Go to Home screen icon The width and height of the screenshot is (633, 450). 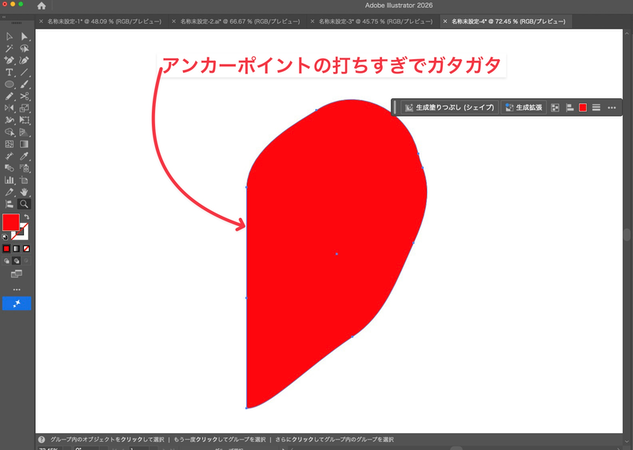click(x=41, y=6)
